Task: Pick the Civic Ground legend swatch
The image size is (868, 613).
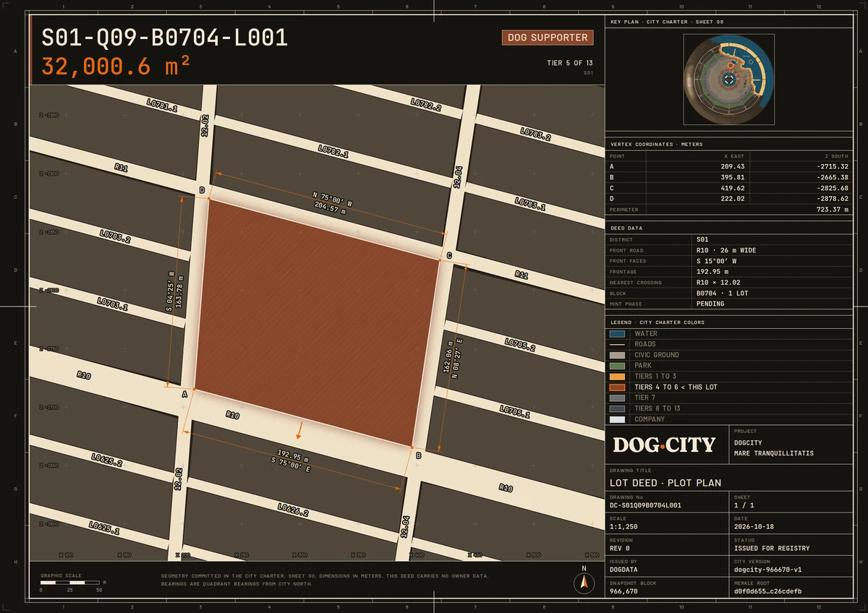Action: pos(617,355)
